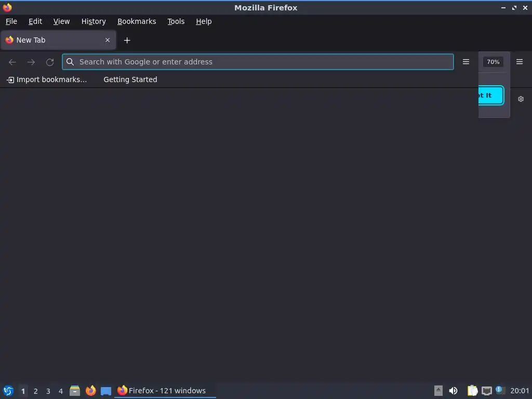Image resolution: width=532 pixels, height=399 pixels.
Task: Switch to workspace 1
Action: (x=23, y=391)
